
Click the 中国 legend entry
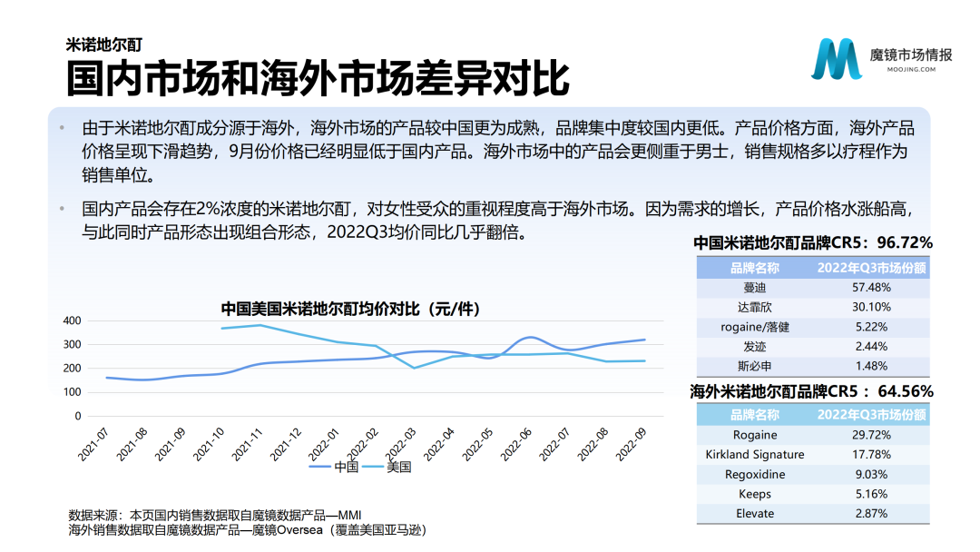pos(334,467)
